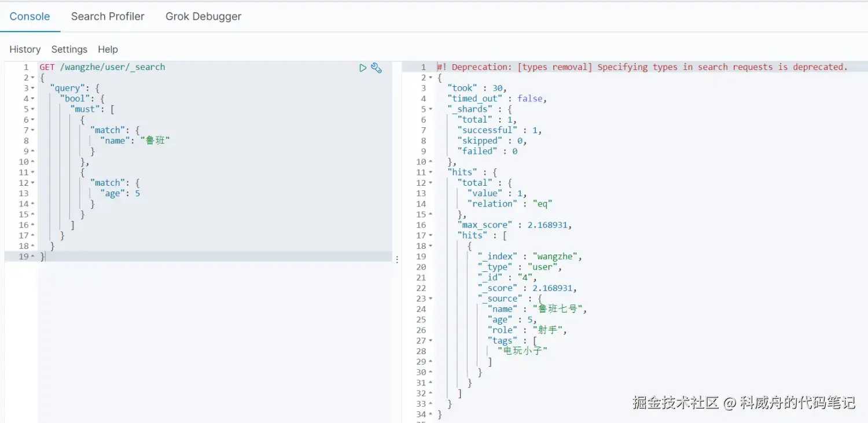868x423 pixels.
Task: Collapse the "tags" array in response
Action: coord(431,341)
